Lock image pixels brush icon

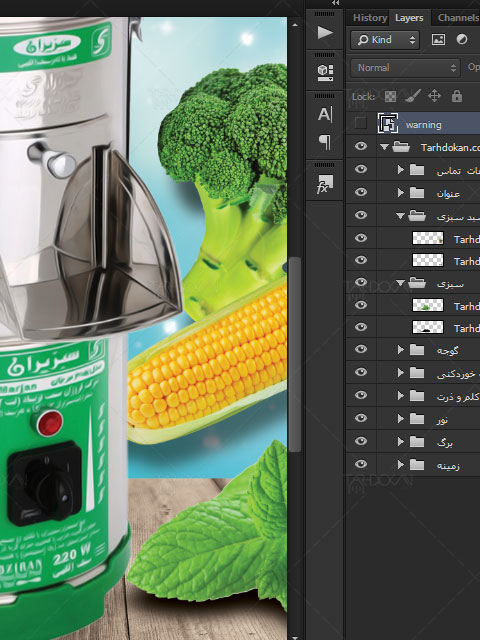(412, 96)
